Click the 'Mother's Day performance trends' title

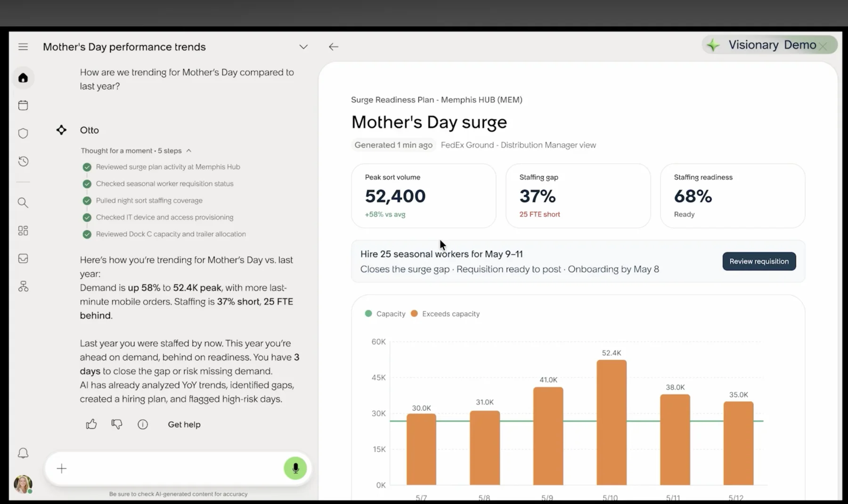click(x=124, y=47)
